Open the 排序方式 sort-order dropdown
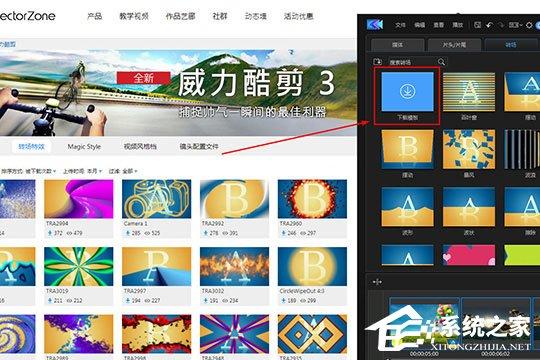Image resolution: width=540 pixels, height=360 pixels. [x=28, y=171]
